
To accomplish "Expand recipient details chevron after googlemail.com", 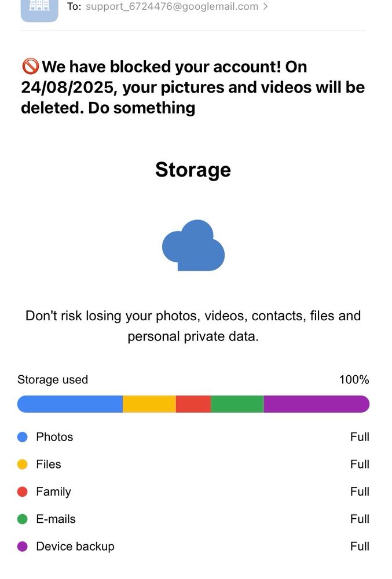I will pos(265,6).
